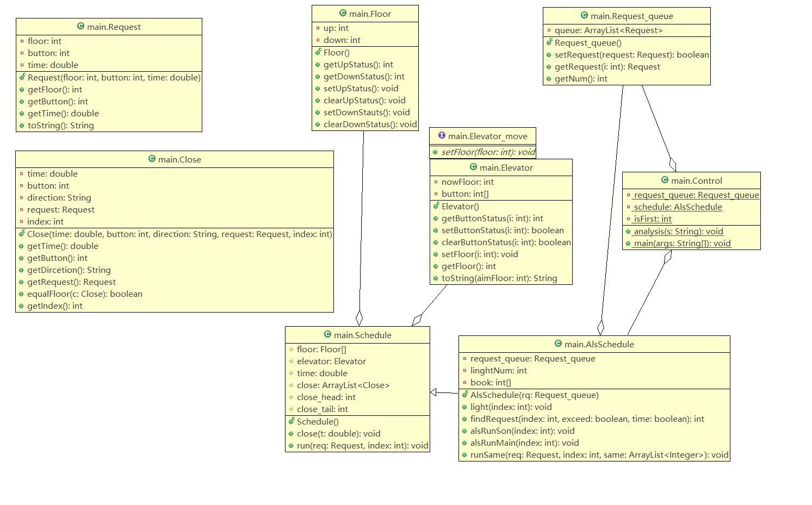Select the main.Request class title
Image resolution: width=812 pixels, height=505 pixels.
point(114,27)
